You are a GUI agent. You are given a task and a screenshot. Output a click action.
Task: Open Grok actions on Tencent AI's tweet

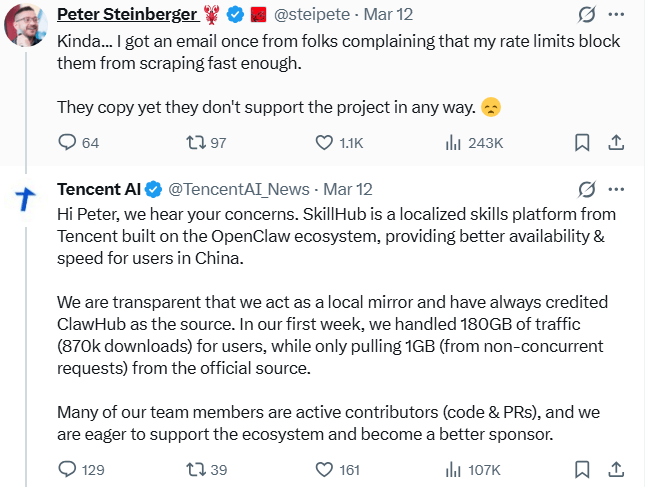click(x=588, y=188)
